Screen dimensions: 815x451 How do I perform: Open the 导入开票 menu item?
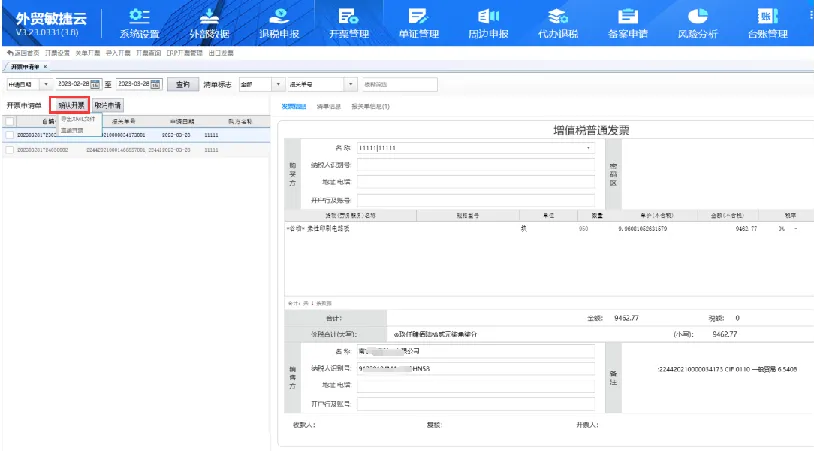[118, 53]
